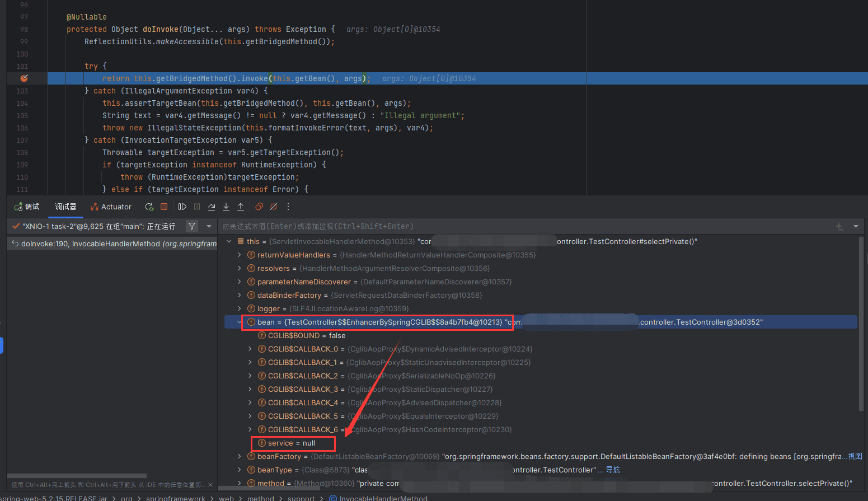This screenshot has width=868, height=501.
Task: Collapse the bean variable node
Action: coord(240,322)
